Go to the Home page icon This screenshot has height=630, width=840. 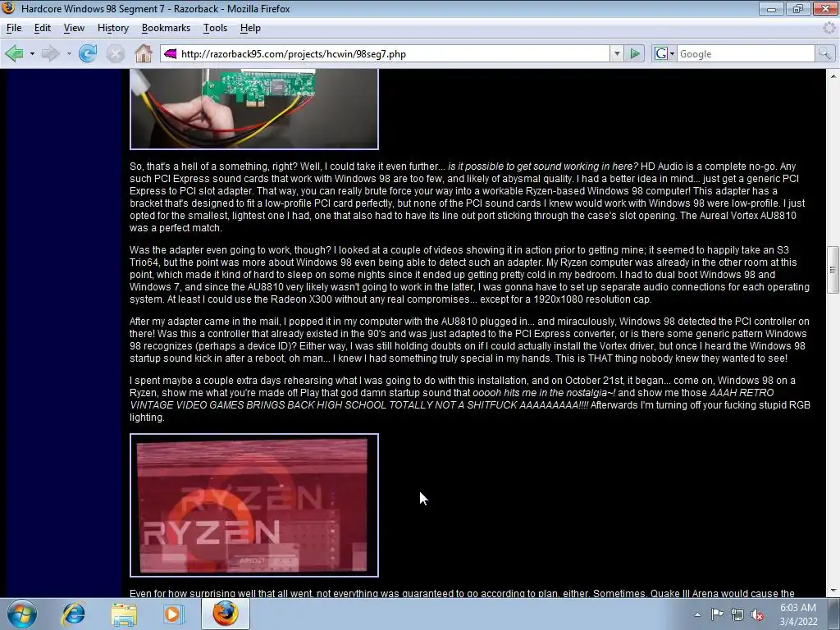[143, 53]
